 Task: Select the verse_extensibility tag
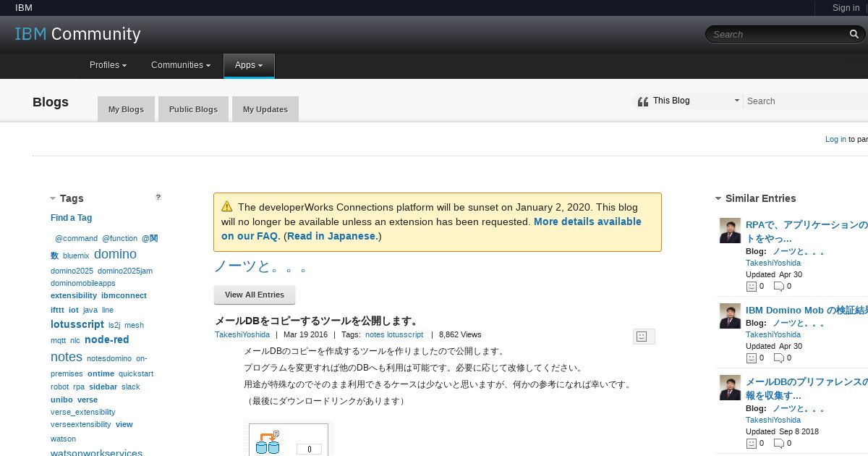[82, 412]
